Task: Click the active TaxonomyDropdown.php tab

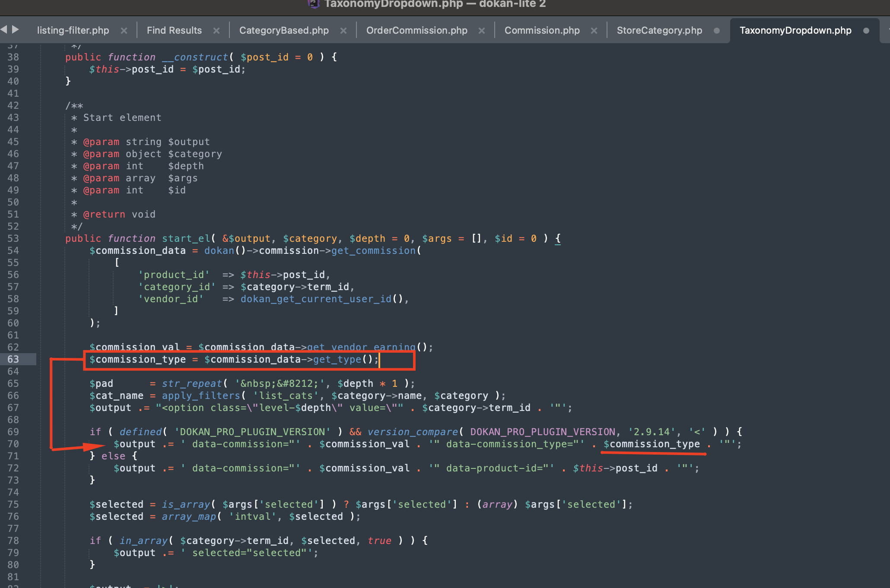Action: [x=795, y=30]
